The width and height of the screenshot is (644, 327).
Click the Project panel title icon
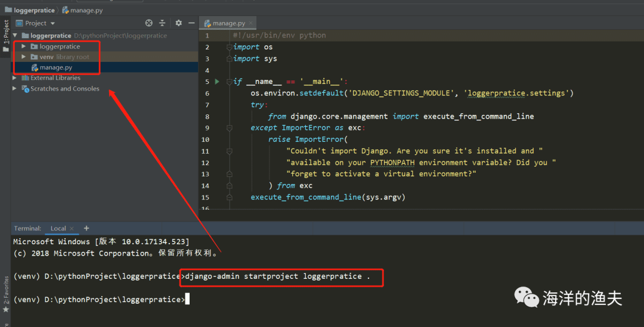19,23
